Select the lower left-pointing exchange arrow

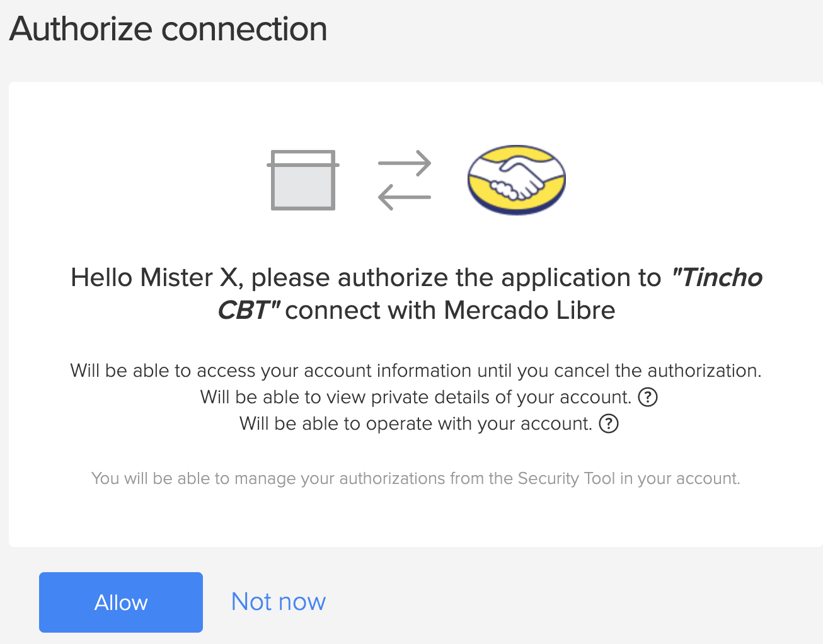click(x=405, y=197)
